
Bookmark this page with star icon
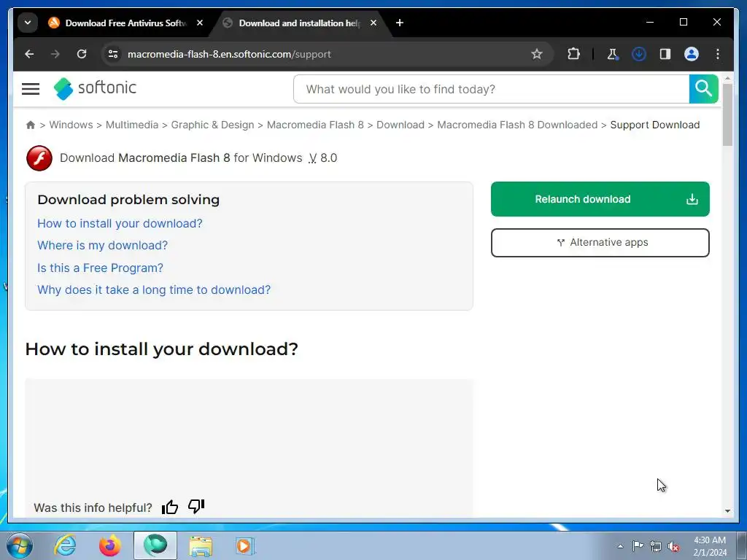(536, 54)
